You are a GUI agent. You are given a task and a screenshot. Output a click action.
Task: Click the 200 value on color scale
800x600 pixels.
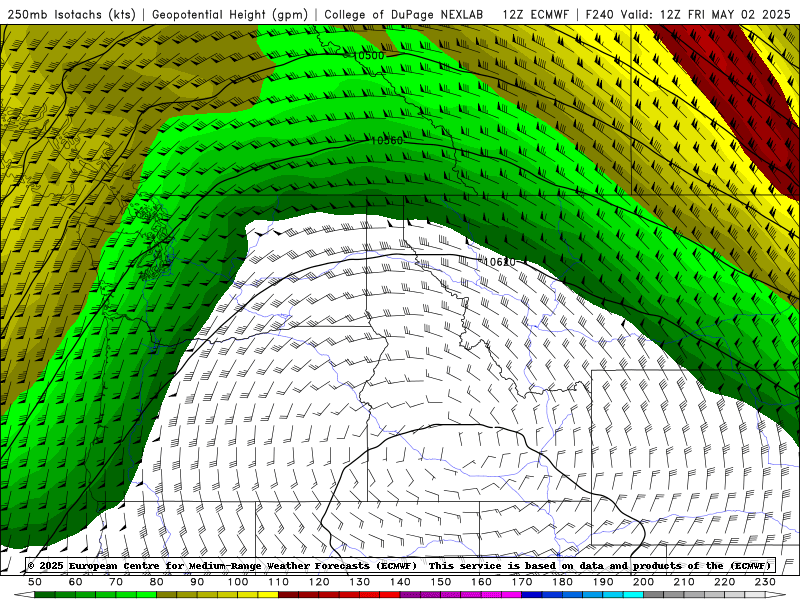point(643,582)
